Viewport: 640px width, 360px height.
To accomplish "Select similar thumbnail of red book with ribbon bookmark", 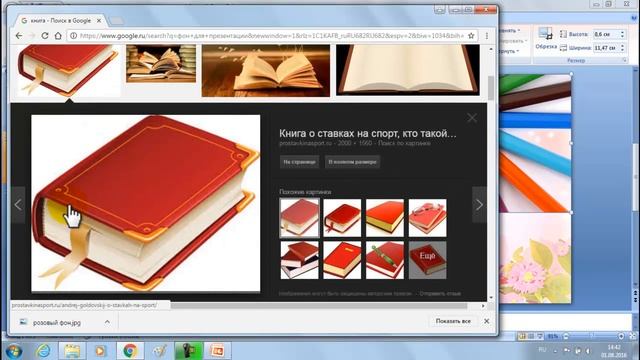I will coord(342,218).
